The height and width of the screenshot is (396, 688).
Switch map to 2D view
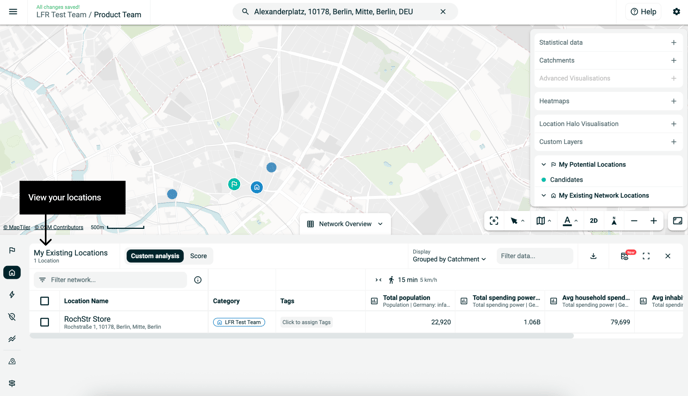coord(594,221)
